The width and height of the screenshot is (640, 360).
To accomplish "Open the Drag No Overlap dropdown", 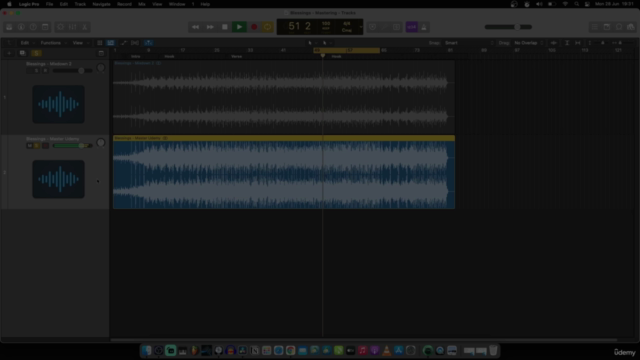I will pos(529,43).
